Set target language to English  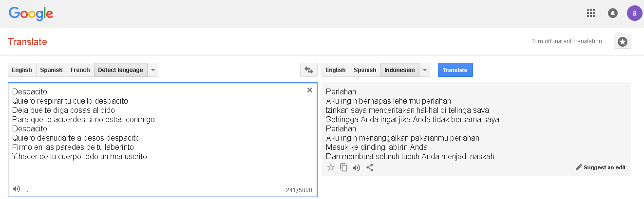tap(336, 70)
